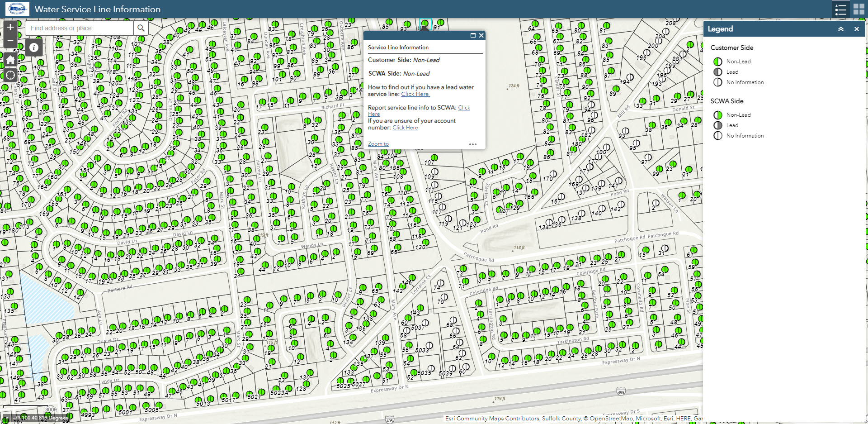
Task: Click the coordinates icon in bottom-left corner
Action: 7,418
